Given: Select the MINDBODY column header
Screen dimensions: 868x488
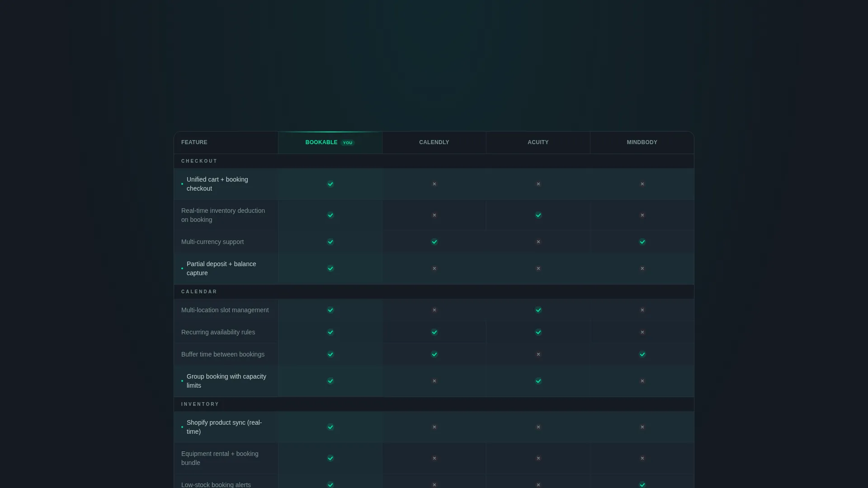Looking at the screenshot, I should (642, 142).
